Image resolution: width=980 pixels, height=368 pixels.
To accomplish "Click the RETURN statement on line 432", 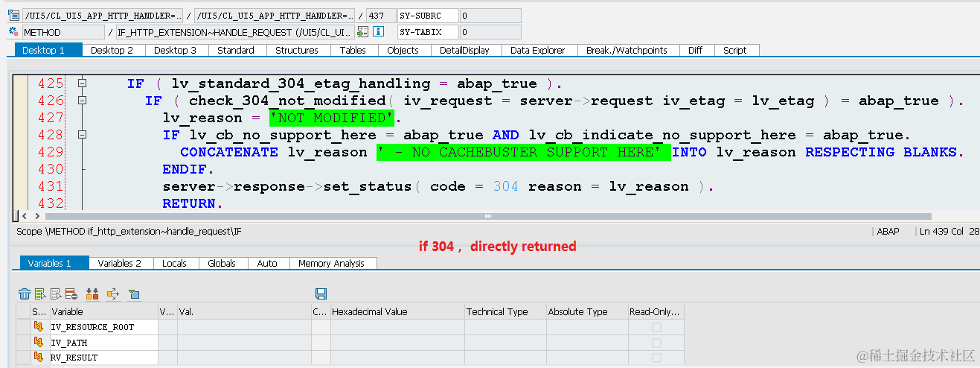I will coord(192,203).
